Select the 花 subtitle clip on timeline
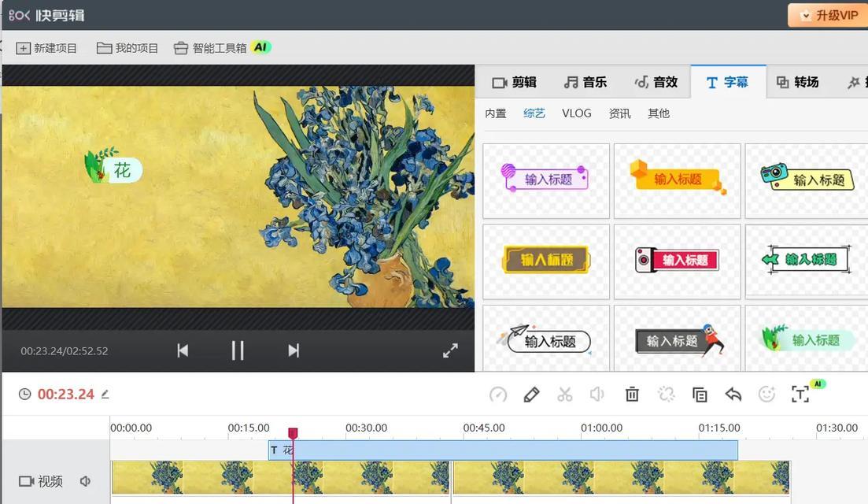Viewport: 868px width, 504px height. 503,450
